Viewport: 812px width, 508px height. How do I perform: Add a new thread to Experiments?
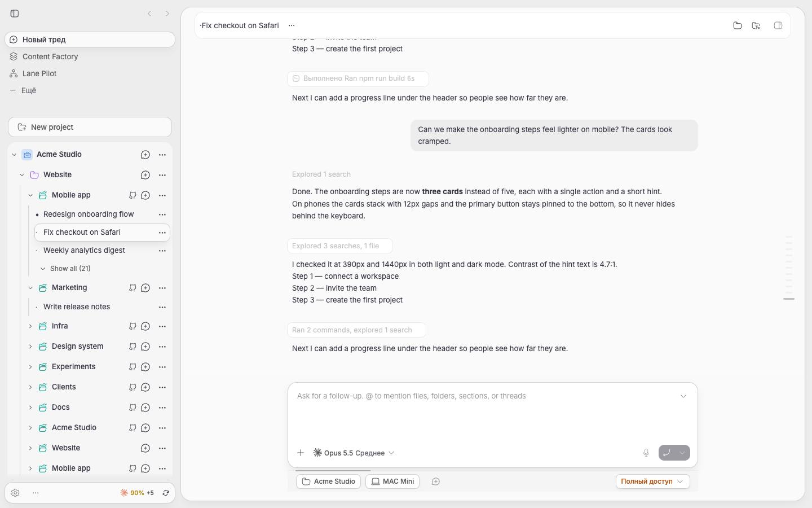point(145,367)
